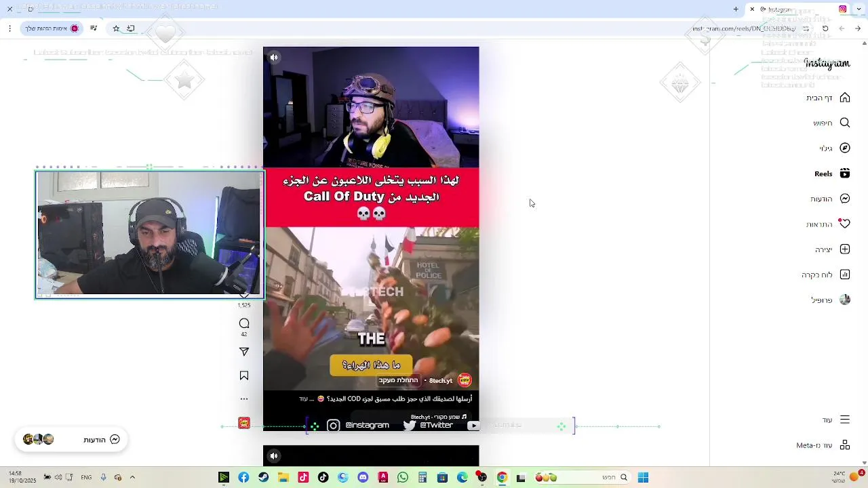Screen dimensions: 868x488
Task: Open the original audio link 'שמע מקורי'
Action: pyautogui.click(x=437, y=418)
